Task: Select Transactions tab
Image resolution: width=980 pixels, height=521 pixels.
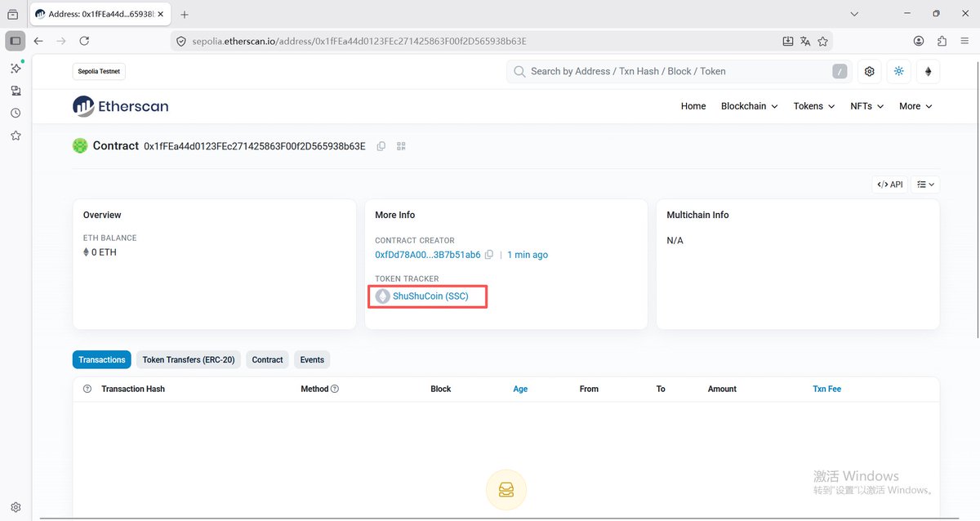Action: tap(102, 359)
